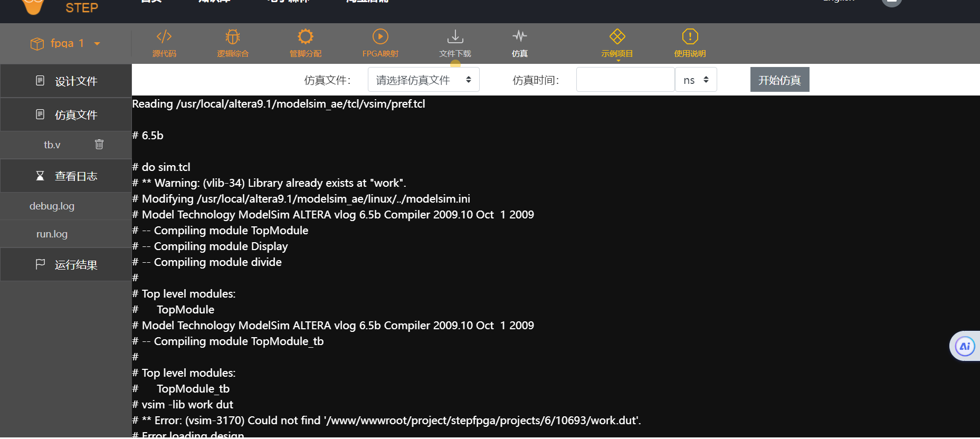Image resolution: width=980 pixels, height=439 pixels.
Task: Open the run.log file
Action: click(52, 234)
